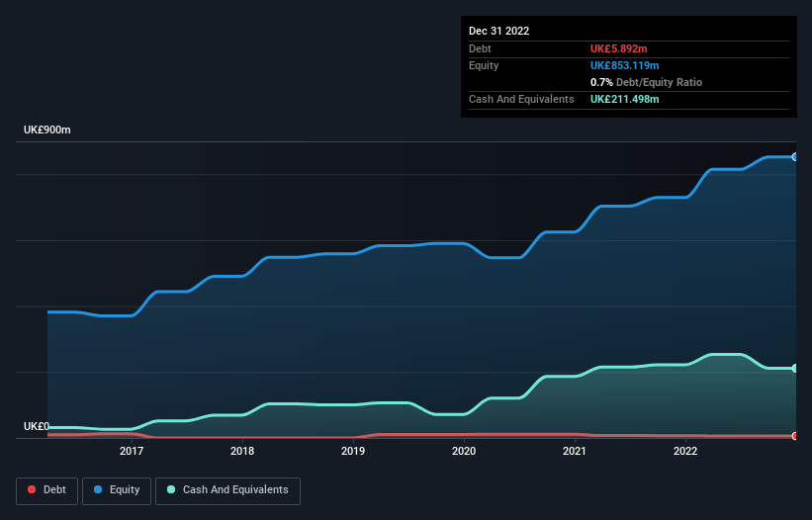Click the Dec 31 2022 tooltip date
Viewport: 812px width, 520px height.
499,31
